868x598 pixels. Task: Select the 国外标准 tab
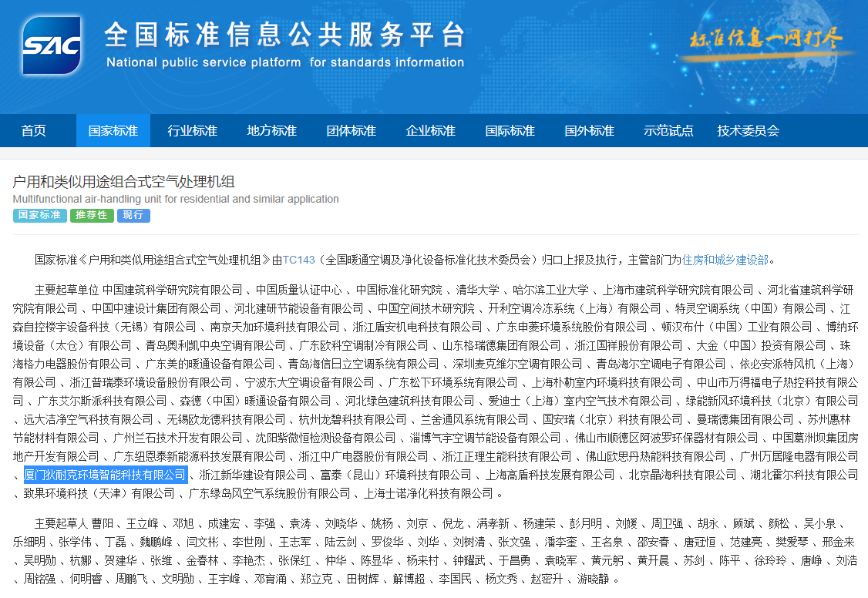click(x=590, y=130)
